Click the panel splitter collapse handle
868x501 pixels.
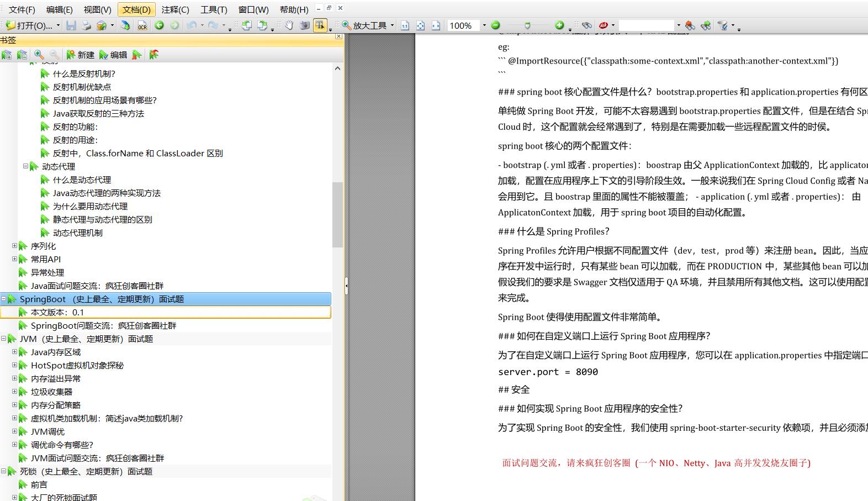(x=346, y=286)
